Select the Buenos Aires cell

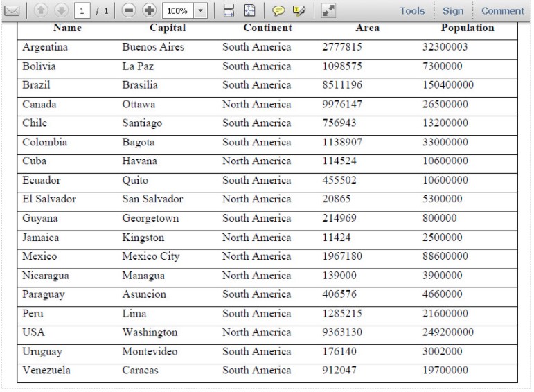click(x=153, y=46)
